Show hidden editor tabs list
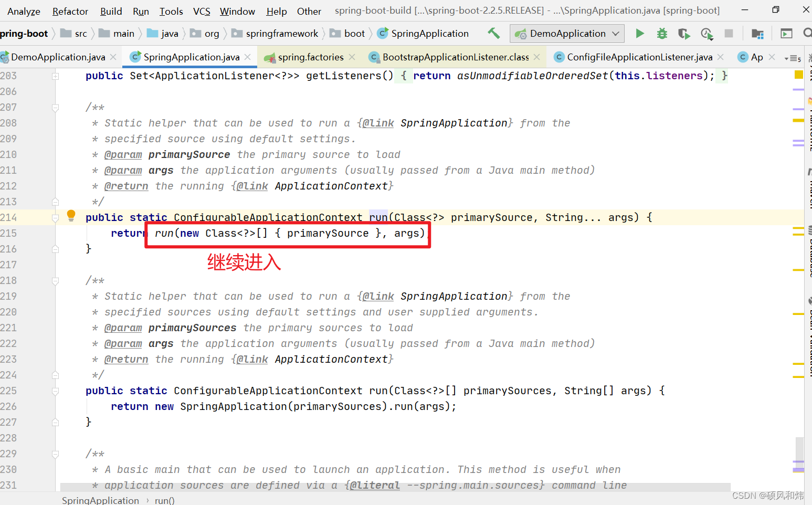This screenshot has width=812, height=505. 793,58
